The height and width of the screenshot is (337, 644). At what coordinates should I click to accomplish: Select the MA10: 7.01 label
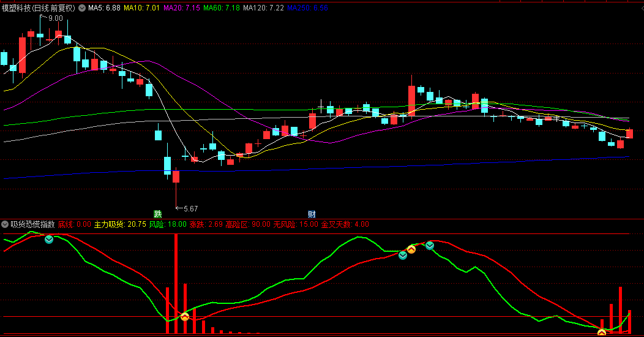click(x=141, y=8)
